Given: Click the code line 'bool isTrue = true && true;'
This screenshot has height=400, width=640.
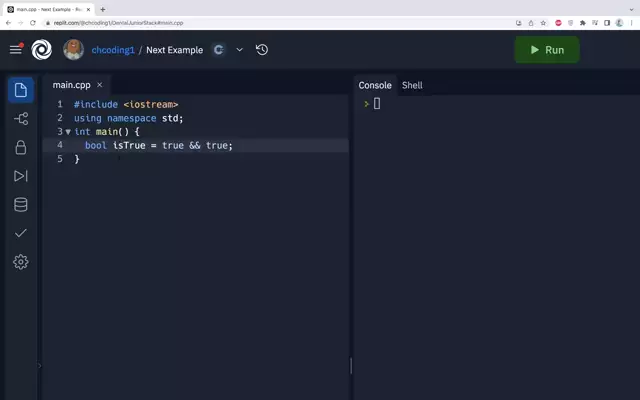Looking at the screenshot, I should click(x=159, y=145).
